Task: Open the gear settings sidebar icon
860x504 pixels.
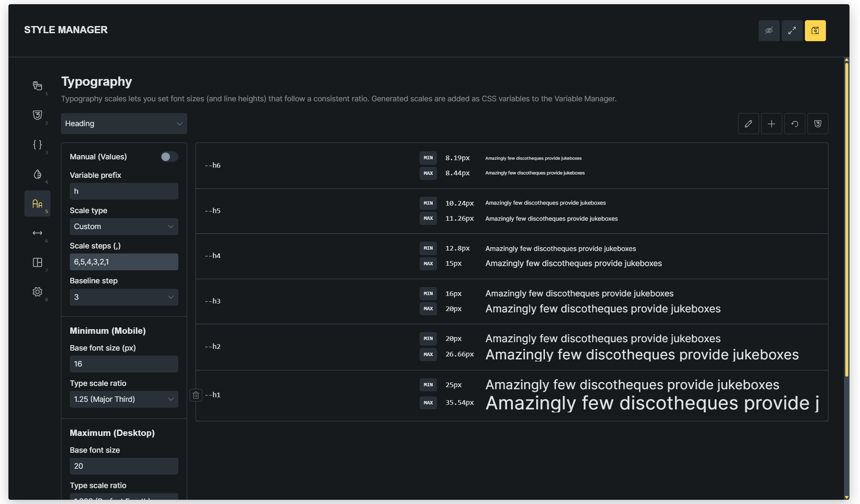Action: click(37, 292)
